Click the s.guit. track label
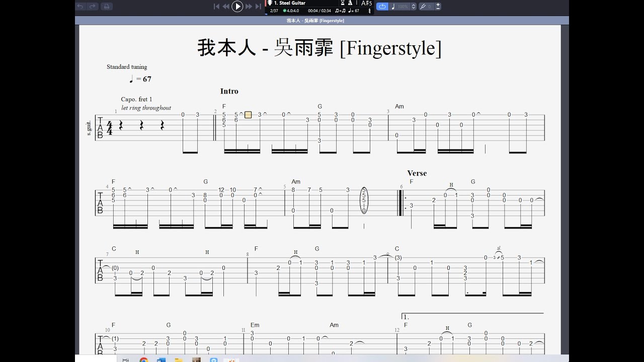 click(x=89, y=128)
